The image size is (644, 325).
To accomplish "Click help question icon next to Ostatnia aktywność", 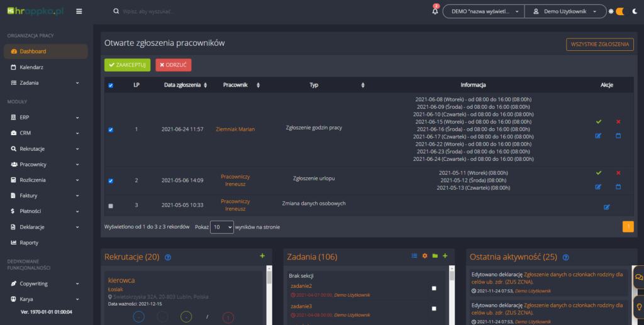I will coord(566,257).
